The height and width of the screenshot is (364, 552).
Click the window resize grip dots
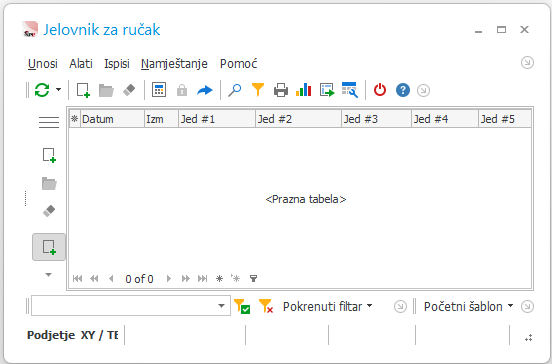[528, 338]
